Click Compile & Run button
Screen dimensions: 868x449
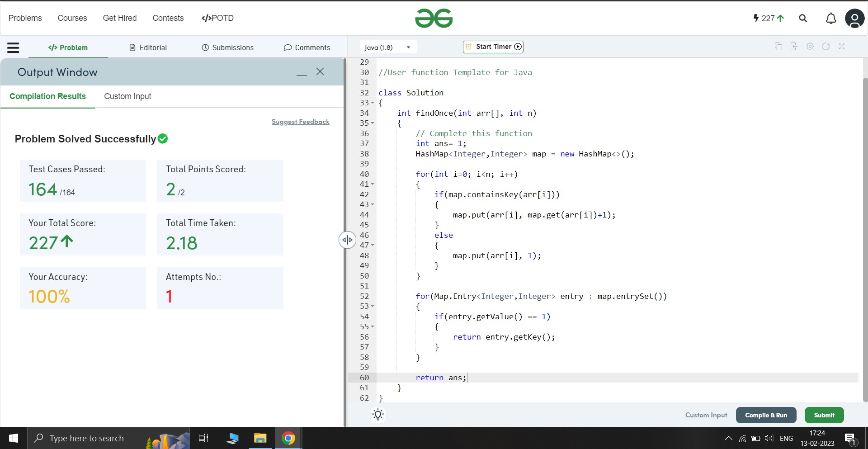coord(766,415)
